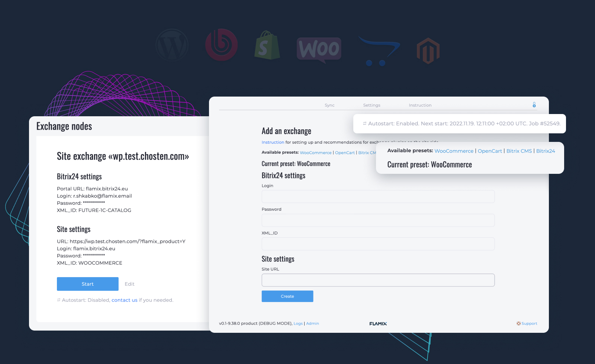Focus the Password input field
Screen dimensions: 595x364
click(378, 220)
